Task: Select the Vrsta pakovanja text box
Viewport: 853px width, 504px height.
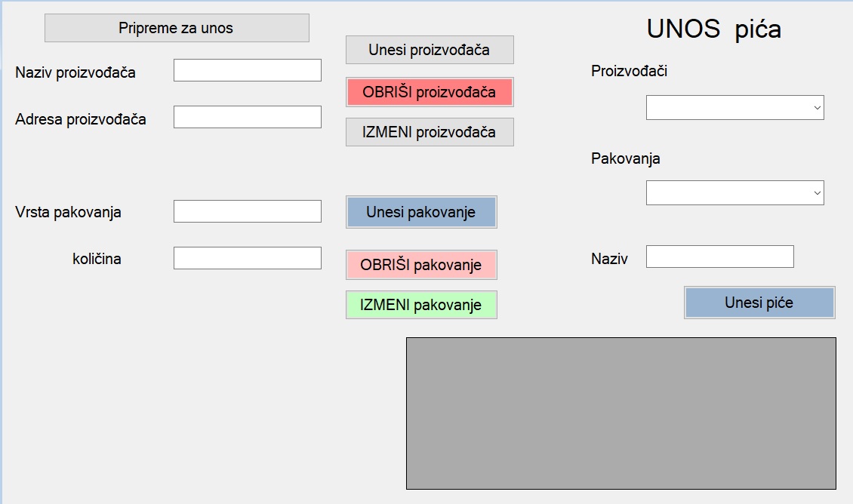Action: click(248, 211)
